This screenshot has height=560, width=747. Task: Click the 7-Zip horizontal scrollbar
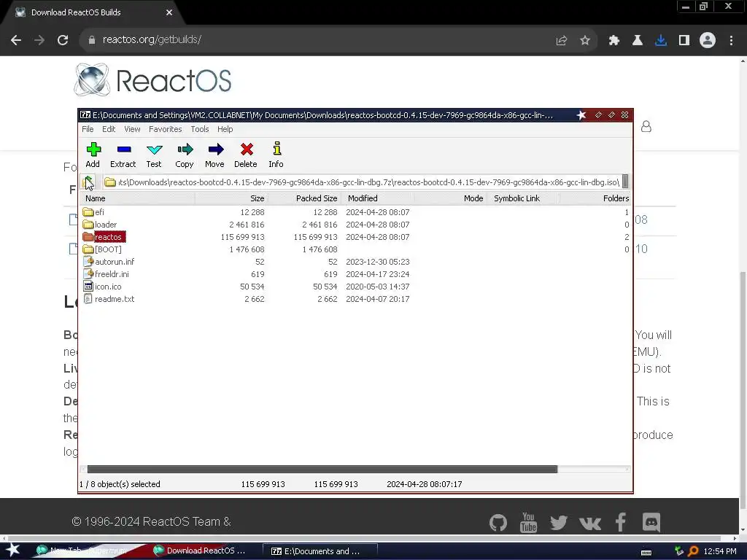point(322,469)
